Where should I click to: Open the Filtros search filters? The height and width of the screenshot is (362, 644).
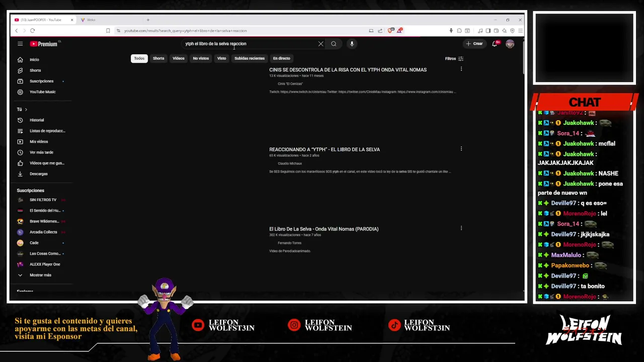[454, 59]
